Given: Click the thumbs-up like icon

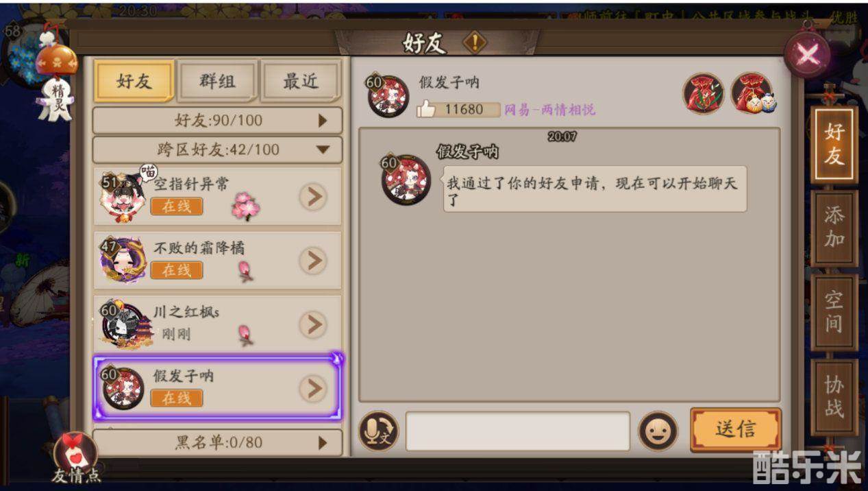Looking at the screenshot, I should [426, 109].
